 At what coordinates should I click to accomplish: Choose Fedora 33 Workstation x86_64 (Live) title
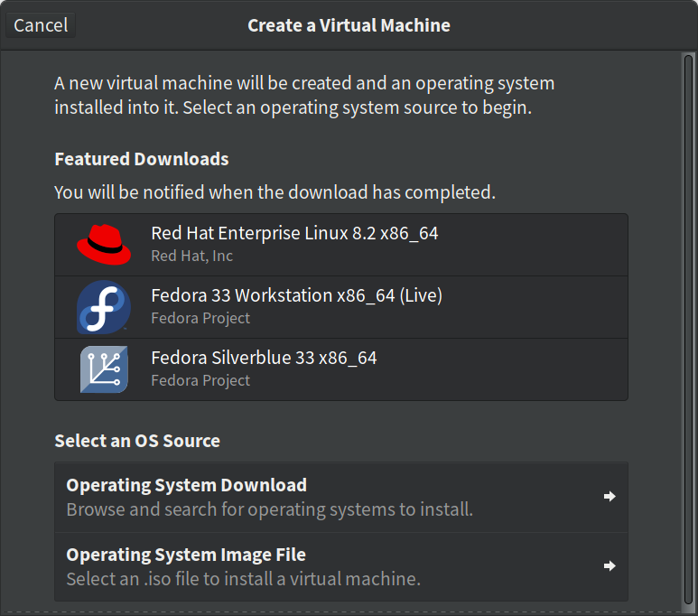(296, 295)
